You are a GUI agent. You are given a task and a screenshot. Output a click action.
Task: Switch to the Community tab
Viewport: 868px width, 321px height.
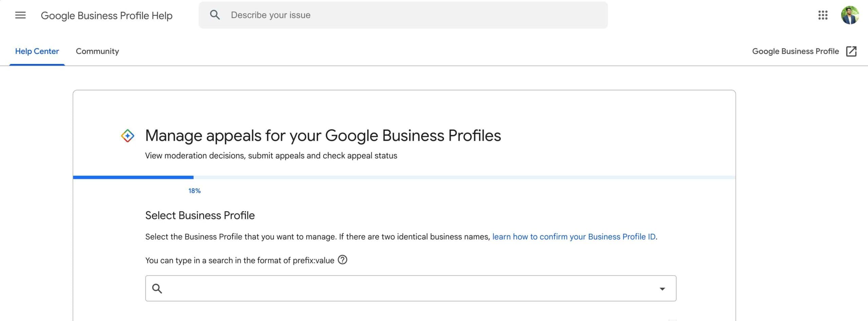click(x=97, y=51)
